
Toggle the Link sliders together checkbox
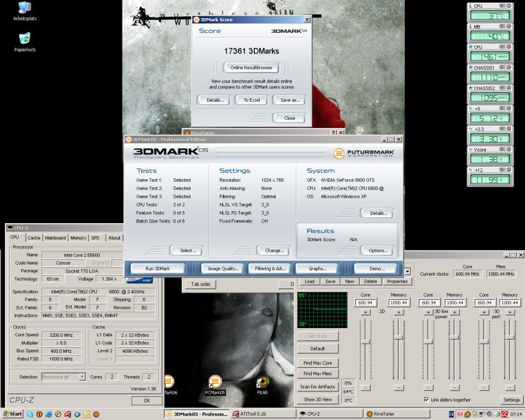(426, 400)
